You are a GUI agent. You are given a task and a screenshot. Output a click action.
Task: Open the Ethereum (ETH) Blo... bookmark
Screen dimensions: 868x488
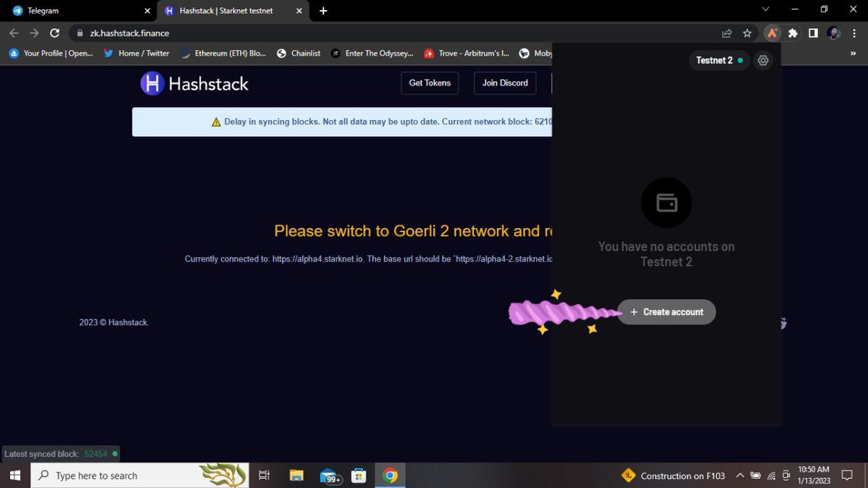tap(223, 53)
